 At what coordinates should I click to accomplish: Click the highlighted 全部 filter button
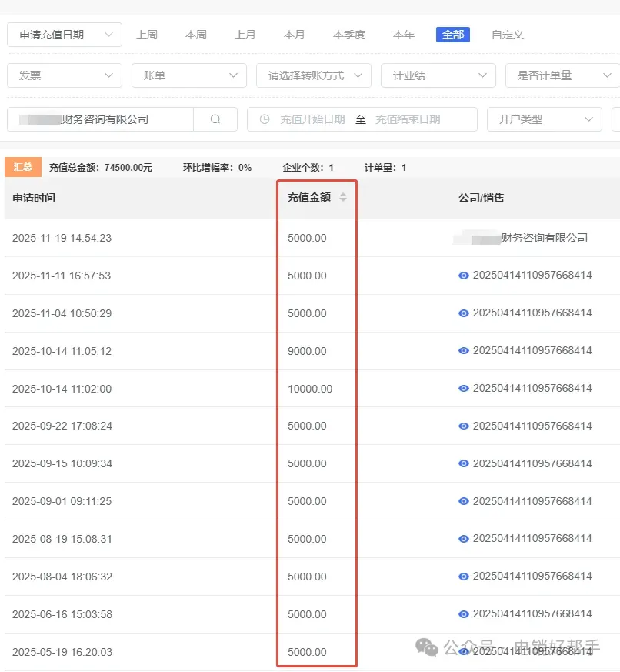[453, 35]
